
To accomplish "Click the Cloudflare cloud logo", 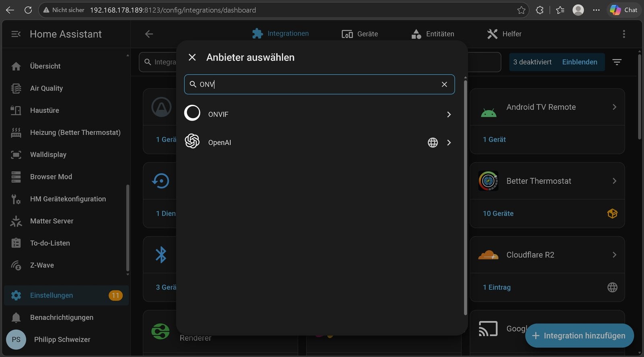I will 488,255.
